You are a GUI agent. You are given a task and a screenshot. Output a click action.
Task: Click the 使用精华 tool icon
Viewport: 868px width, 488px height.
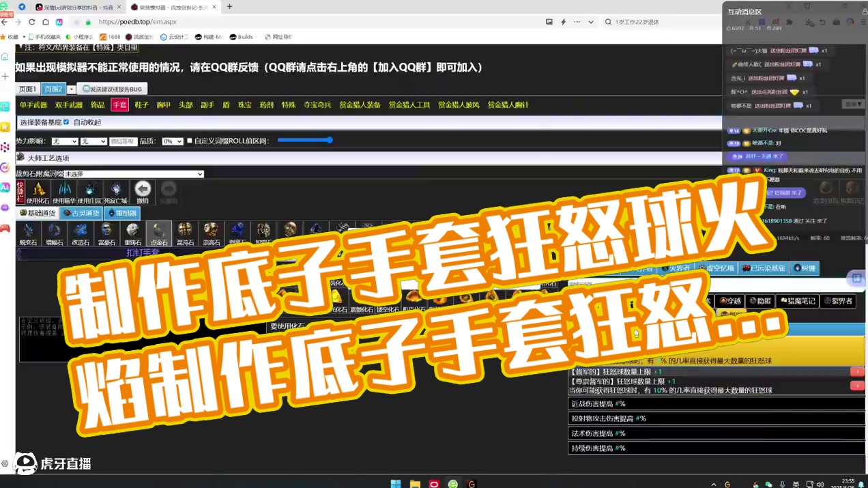63,191
